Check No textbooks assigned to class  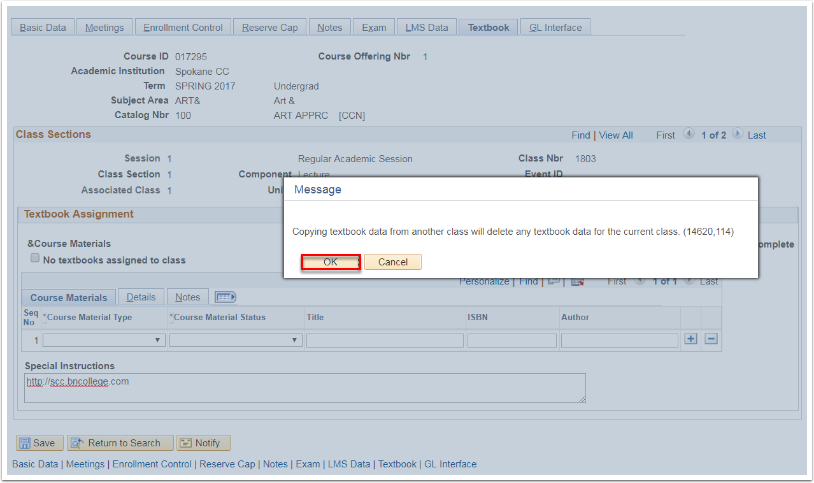point(35,258)
